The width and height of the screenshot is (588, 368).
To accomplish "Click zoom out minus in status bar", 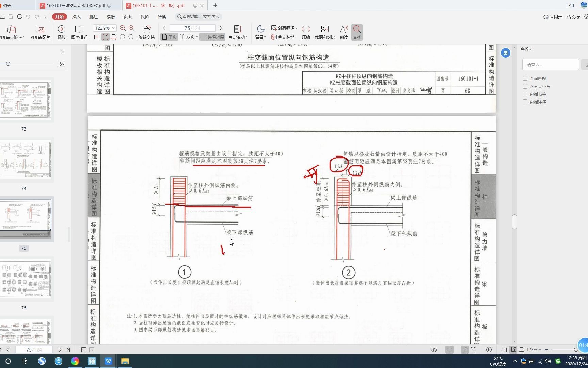I will coord(546,350).
